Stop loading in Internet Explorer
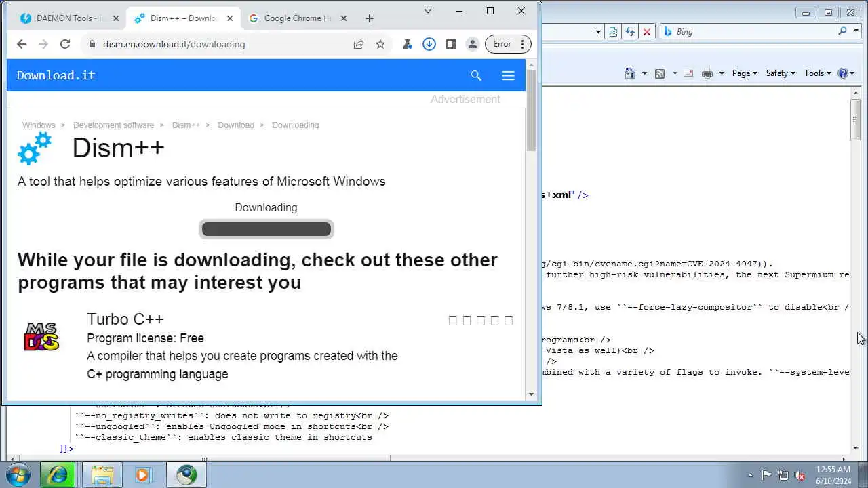This screenshot has width=868, height=488. coord(647,31)
